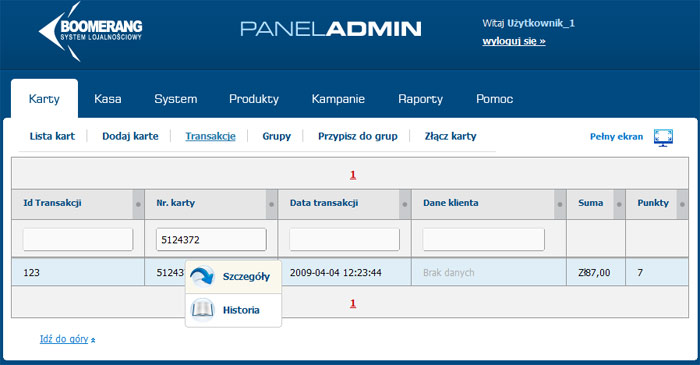Sort by Suma column handle
The height and width of the screenshot is (365, 700).
619,204
